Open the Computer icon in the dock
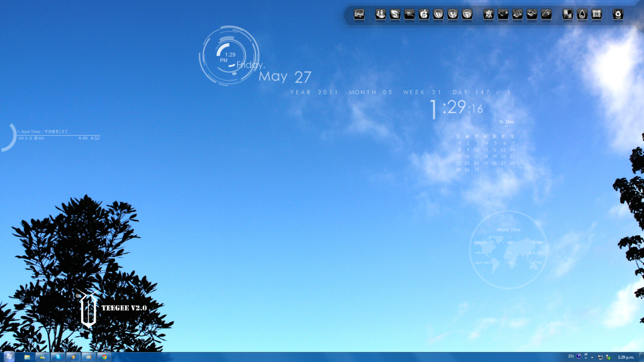Image resolution: width=644 pixels, height=362 pixels. click(x=359, y=14)
